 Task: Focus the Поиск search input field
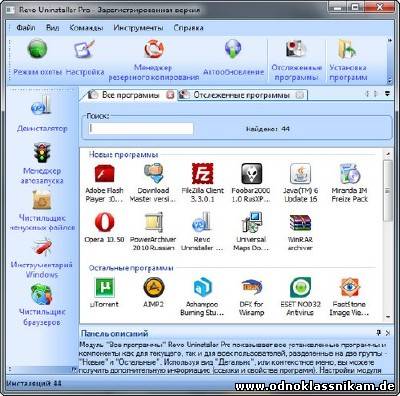141,129
